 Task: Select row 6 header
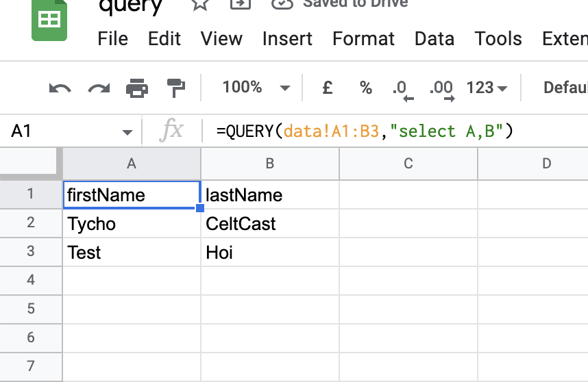(31, 338)
